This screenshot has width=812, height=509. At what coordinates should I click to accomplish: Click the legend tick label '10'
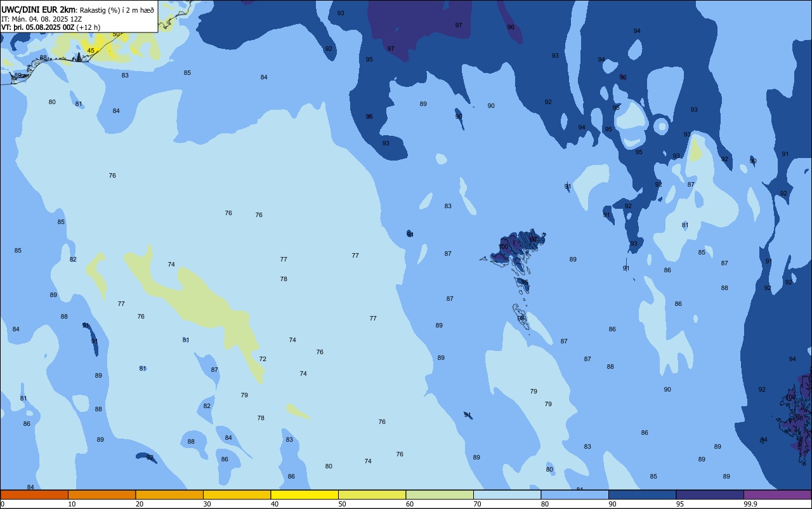pyautogui.click(x=72, y=504)
